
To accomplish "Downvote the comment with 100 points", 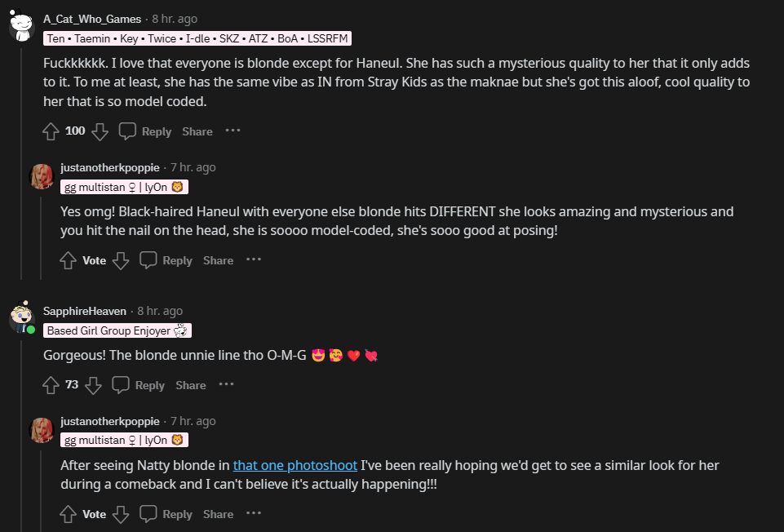I will (x=100, y=131).
